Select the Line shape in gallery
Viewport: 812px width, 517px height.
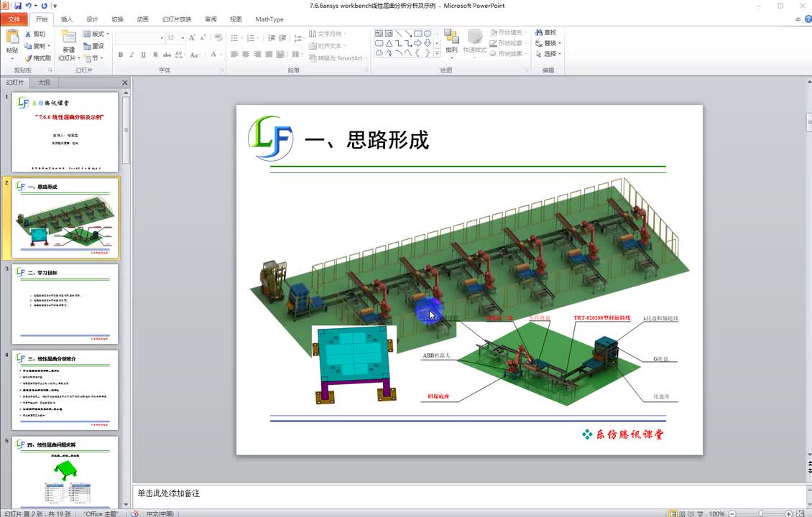(398, 33)
